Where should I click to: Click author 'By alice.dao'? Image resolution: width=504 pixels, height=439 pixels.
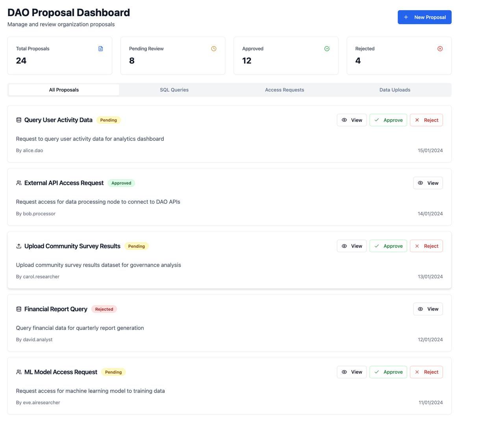[30, 151]
